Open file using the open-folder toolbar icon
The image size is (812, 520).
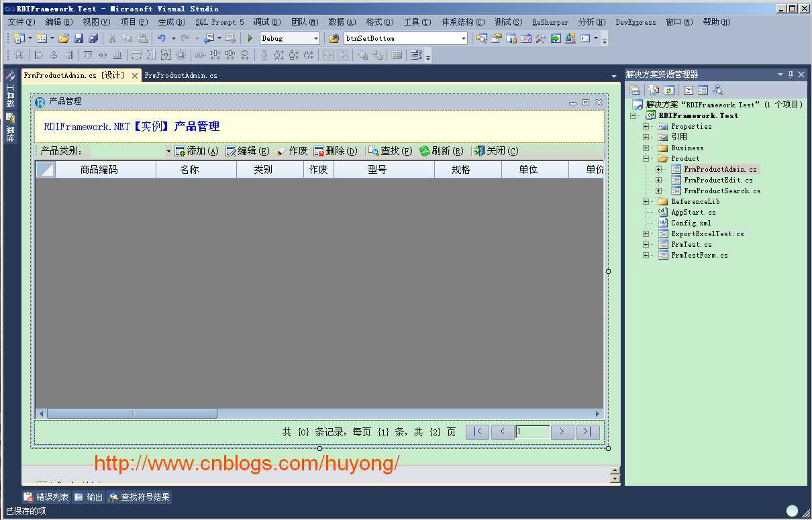[64, 38]
